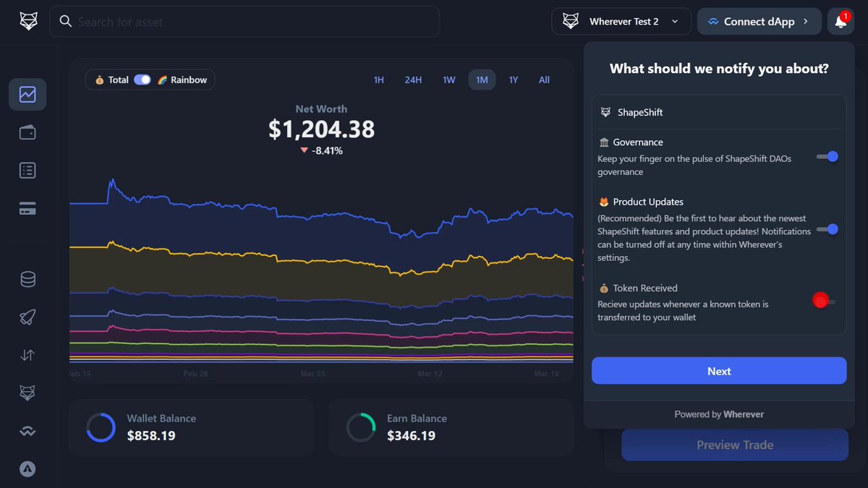
Task: Click the search magnifier icon
Action: (x=66, y=22)
